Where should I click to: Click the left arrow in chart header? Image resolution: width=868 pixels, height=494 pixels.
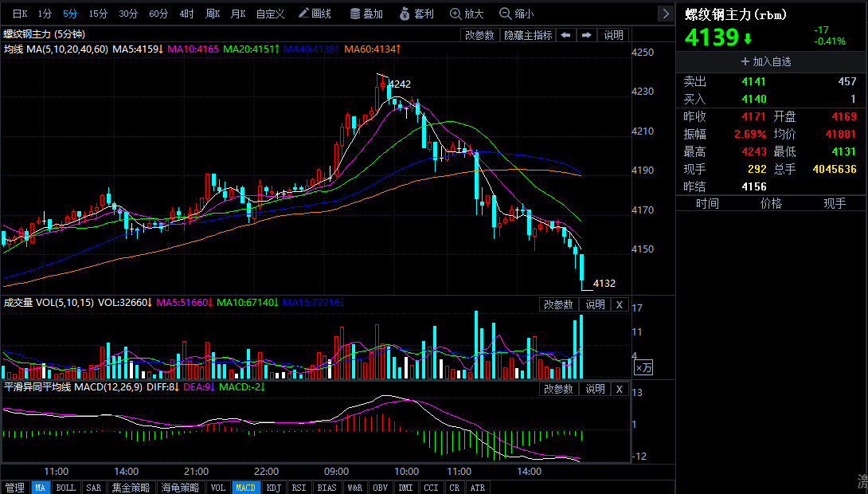[565, 35]
